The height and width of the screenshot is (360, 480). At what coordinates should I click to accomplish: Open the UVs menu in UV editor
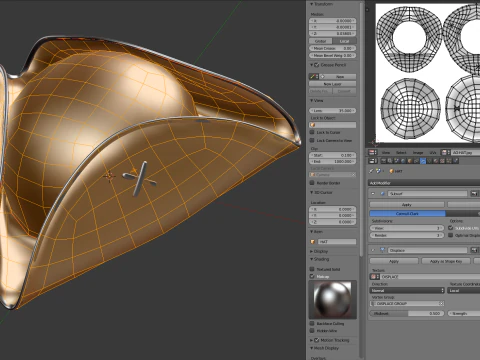pos(433,152)
